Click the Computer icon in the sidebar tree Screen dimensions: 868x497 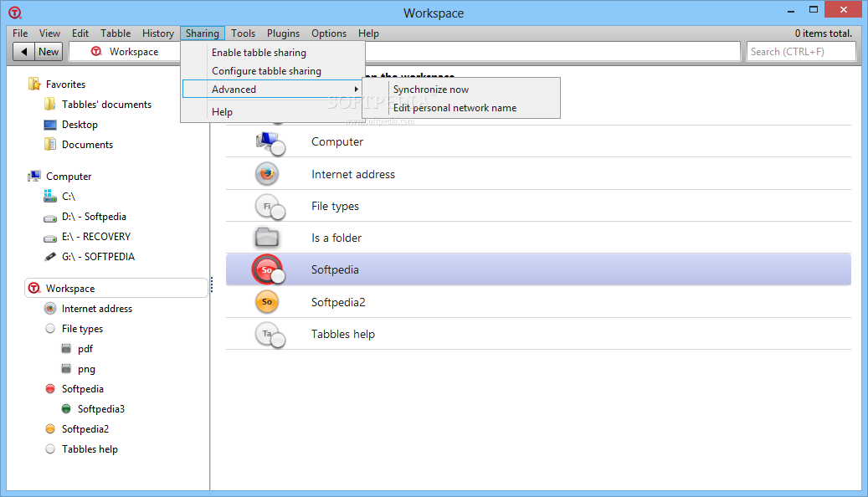(x=34, y=176)
